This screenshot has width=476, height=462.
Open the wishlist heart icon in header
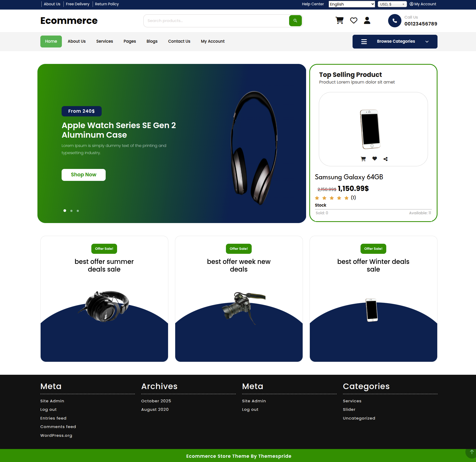tap(354, 20)
